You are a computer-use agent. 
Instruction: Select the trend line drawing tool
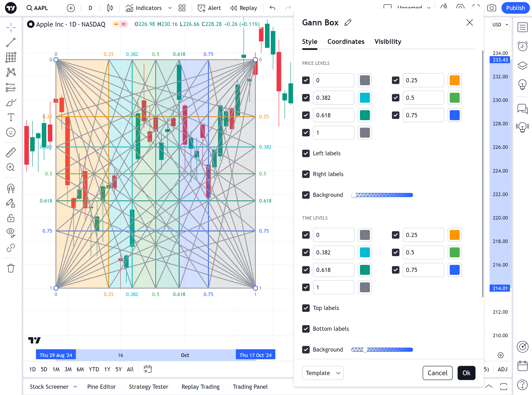click(11, 43)
